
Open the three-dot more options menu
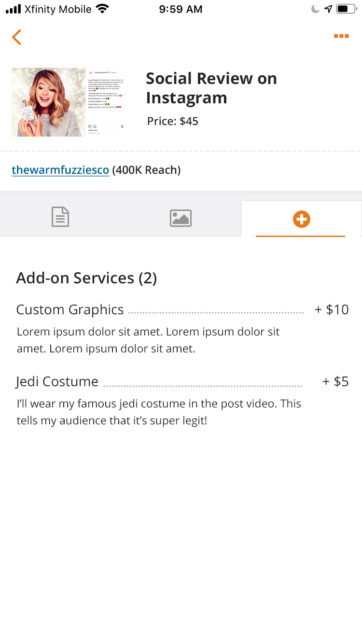pos(341,36)
